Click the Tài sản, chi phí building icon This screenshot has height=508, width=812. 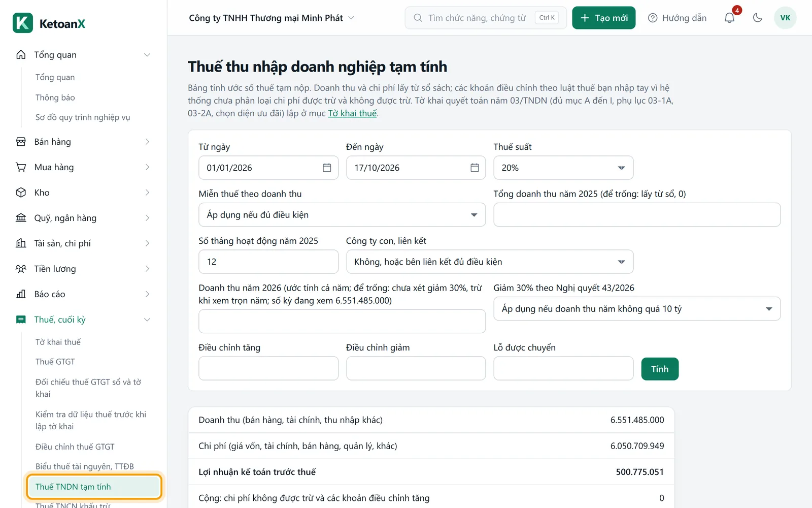(x=21, y=243)
